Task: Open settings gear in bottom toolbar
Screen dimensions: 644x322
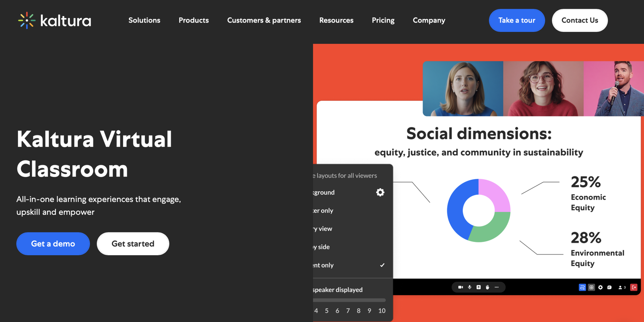Action: [x=601, y=287]
